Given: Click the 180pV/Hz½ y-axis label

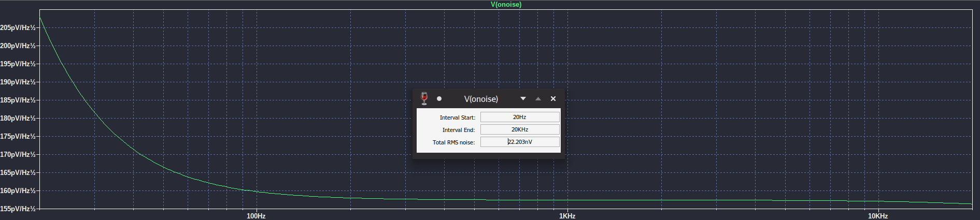Looking at the screenshot, I should tap(18, 118).
